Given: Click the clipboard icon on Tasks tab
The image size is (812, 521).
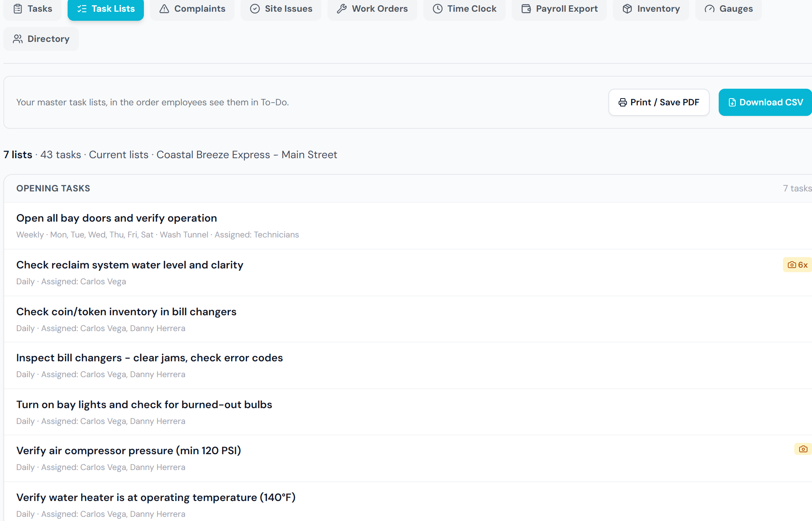Looking at the screenshot, I should [x=18, y=9].
